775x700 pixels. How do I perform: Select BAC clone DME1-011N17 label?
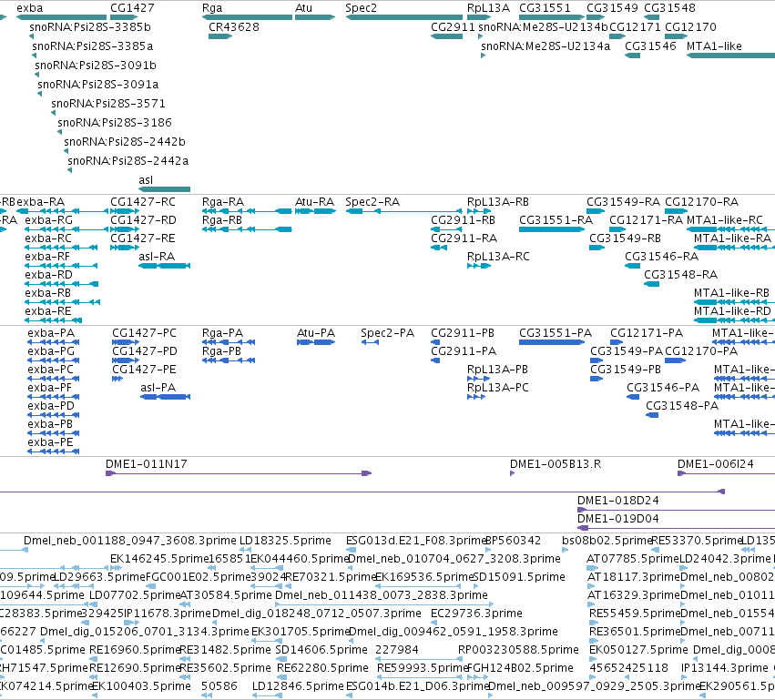click(147, 464)
